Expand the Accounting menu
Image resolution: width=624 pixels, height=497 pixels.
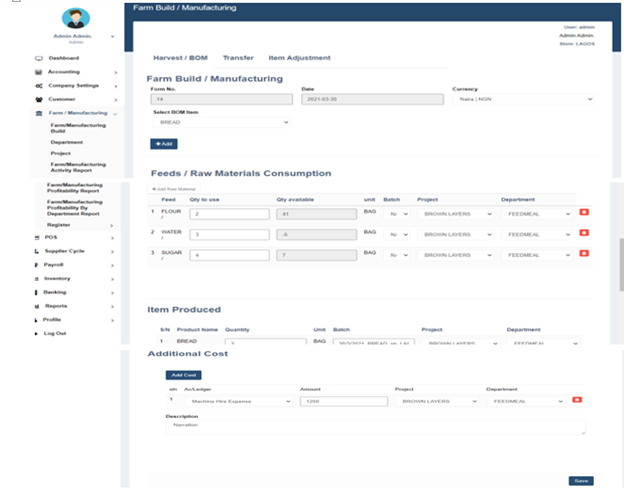point(116,72)
